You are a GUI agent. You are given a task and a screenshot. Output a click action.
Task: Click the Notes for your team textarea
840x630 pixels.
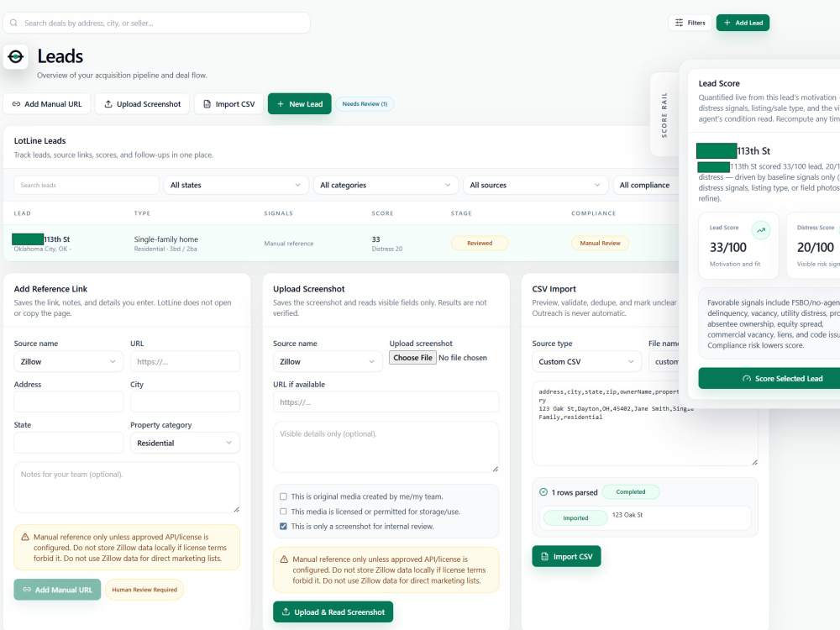(127, 487)
